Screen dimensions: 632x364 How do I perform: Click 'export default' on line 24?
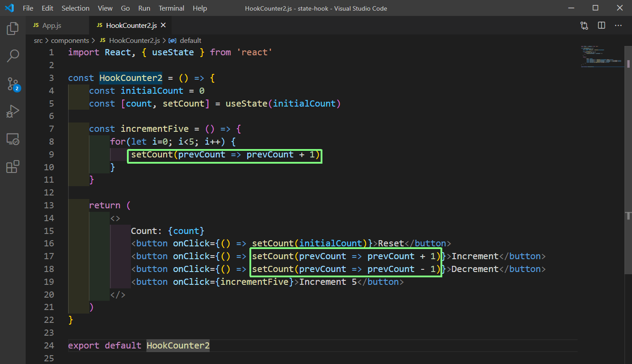(x=105, y=345)
